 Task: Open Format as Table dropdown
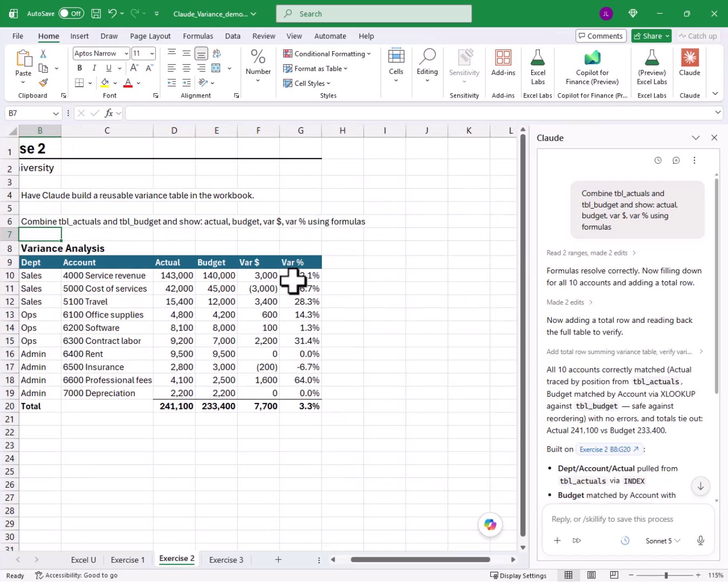pyautogui.click(x=315, y=68)
